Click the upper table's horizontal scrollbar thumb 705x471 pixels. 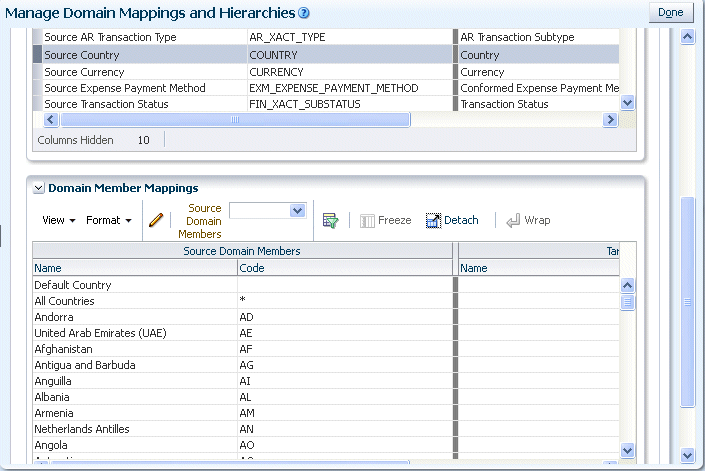click(x=235, y=120)
